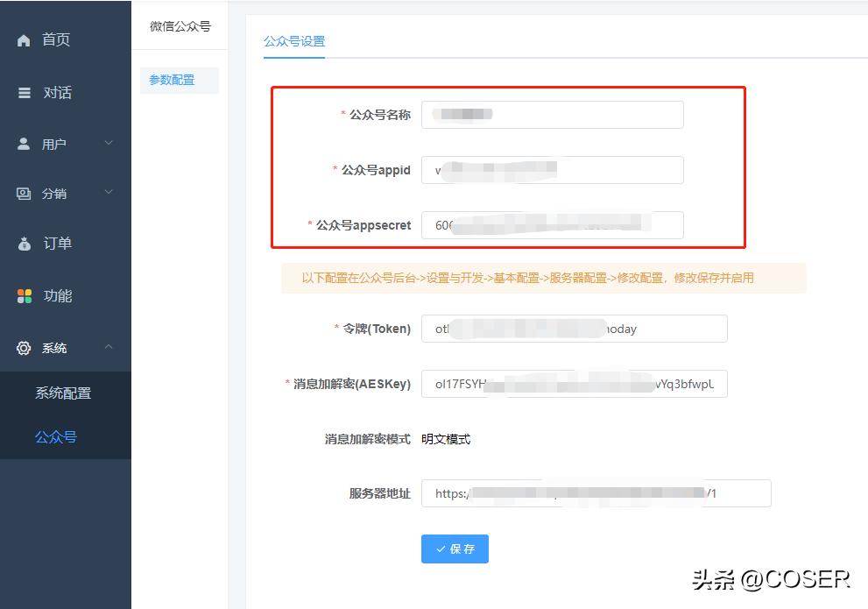Click the 公众号名称 input field
Viewport: 868px width, 609px height.
[552, 114]
